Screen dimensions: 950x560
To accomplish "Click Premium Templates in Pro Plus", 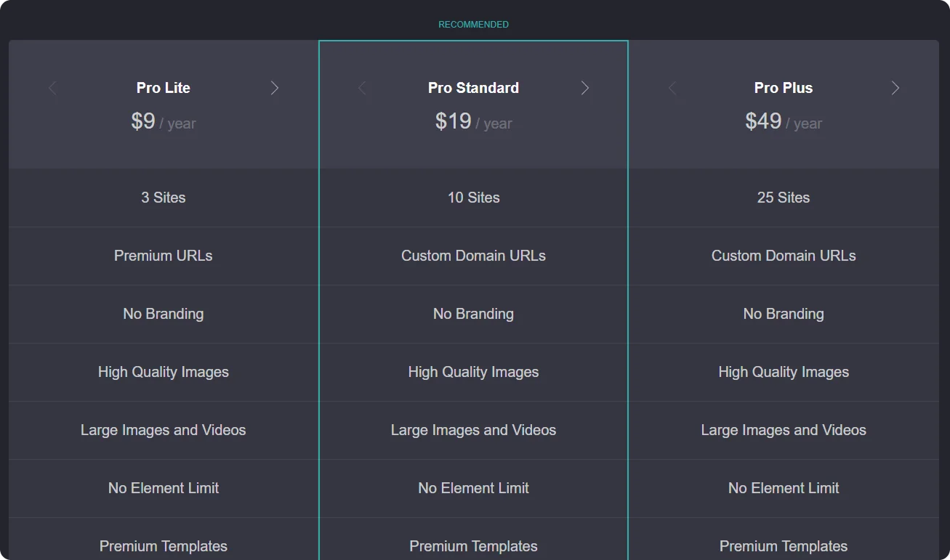I will pyautogui.click(x=784, y=546).
